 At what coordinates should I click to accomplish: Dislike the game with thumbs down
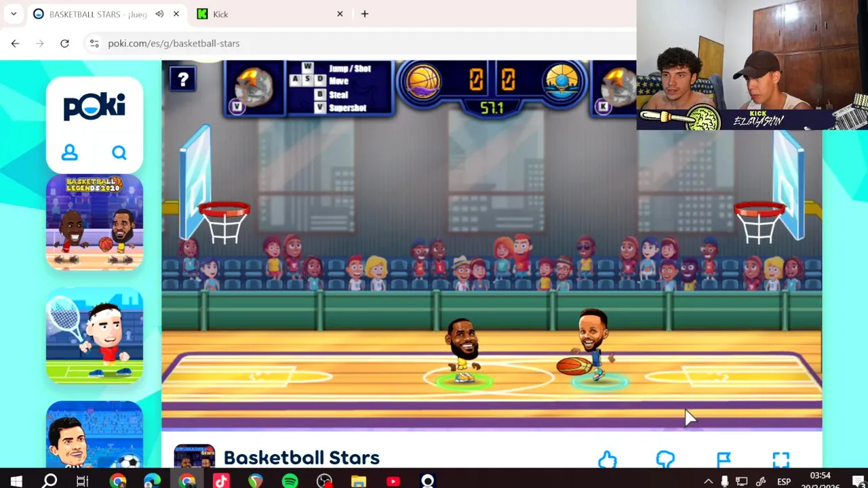[665, 460]
